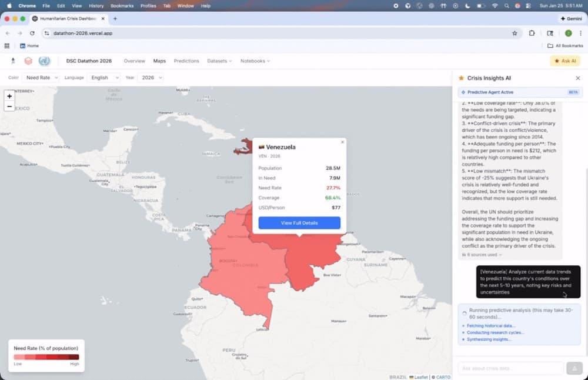Open the Predictions tab

(186, 61)
